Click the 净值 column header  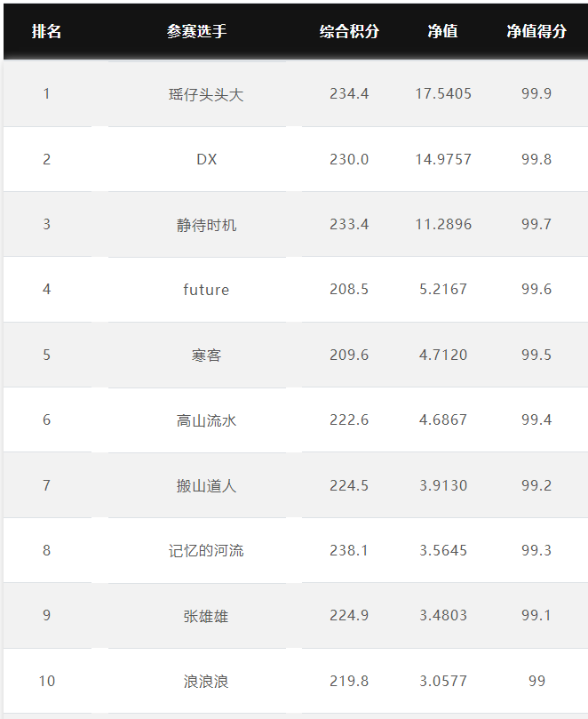tap(442, 31)
